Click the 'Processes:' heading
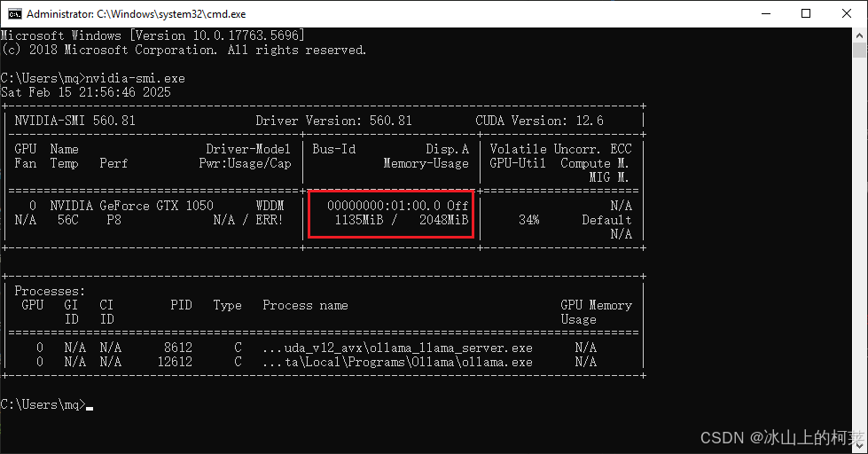 (50, 291)
